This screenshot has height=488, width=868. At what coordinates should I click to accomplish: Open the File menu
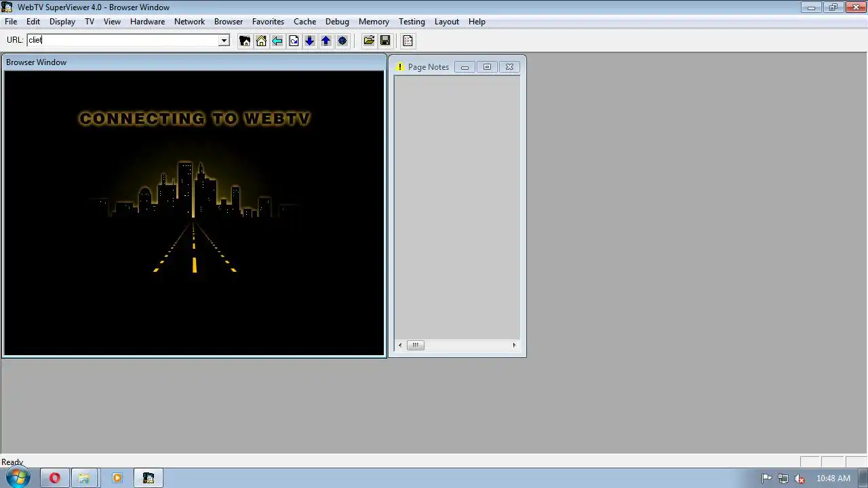click(x=11, y=22)
